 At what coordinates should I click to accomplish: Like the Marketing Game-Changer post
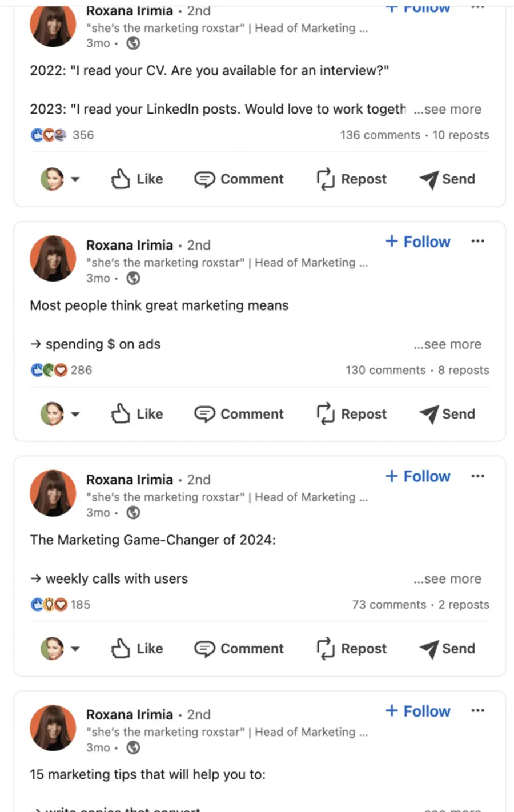click(x=137, y=649)
